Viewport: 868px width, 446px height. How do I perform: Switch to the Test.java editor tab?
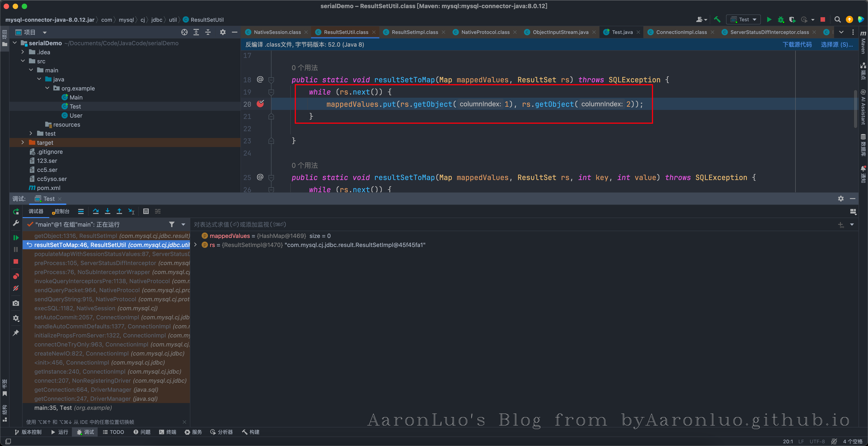pos(622,32)
